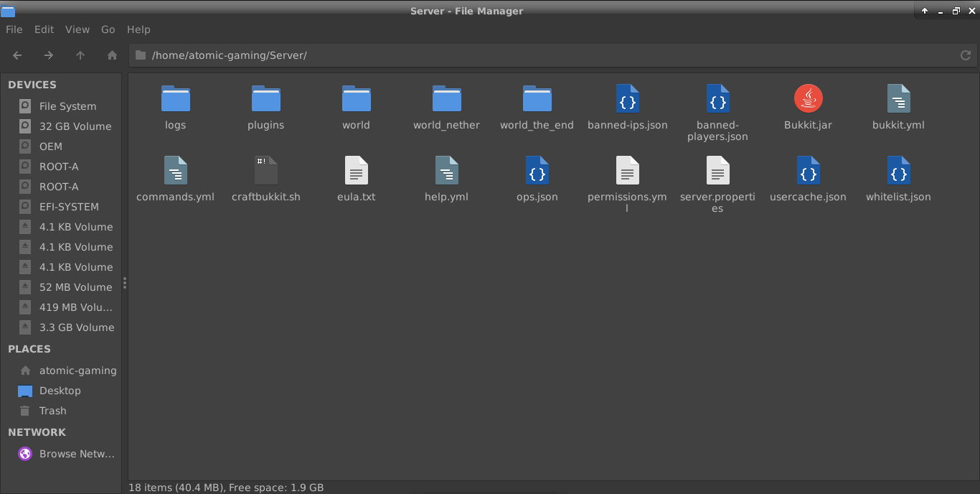This screenshot has width=980, height=494.
Task: Select the 32 GB Volume device
Action: coord(75,126)
